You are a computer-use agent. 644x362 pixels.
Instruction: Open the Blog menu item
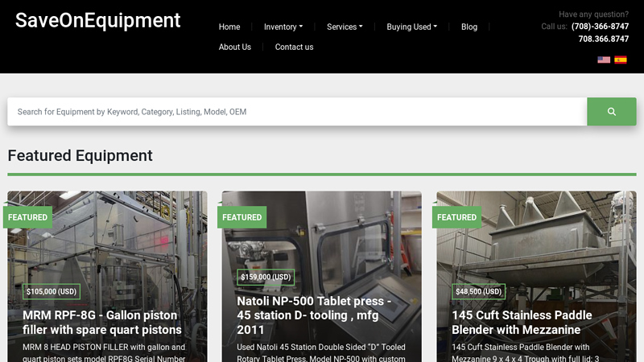[469, 27]
